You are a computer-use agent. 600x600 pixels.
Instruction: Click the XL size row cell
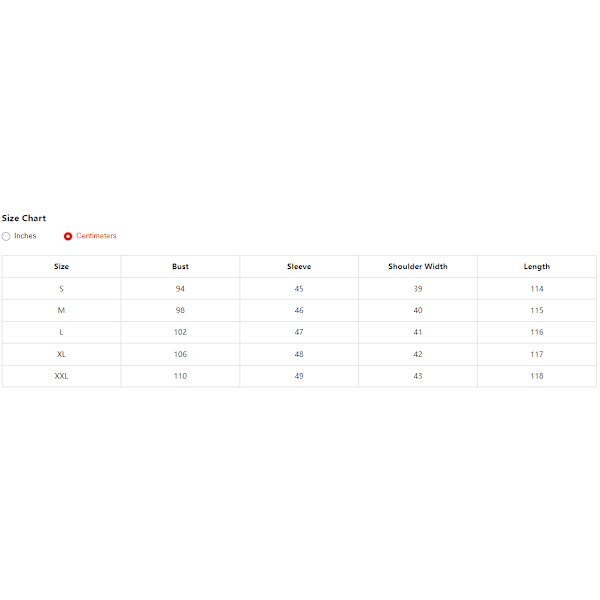[61, 354]
